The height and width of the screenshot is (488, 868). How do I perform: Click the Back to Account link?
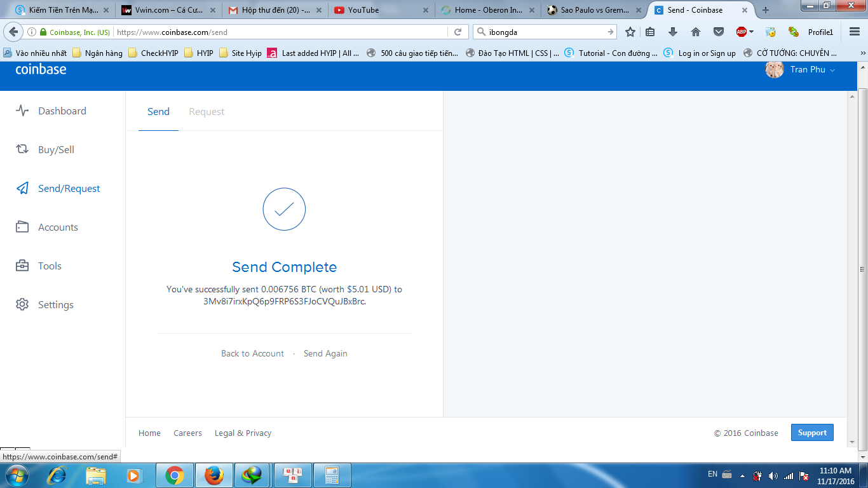point(252,354)
